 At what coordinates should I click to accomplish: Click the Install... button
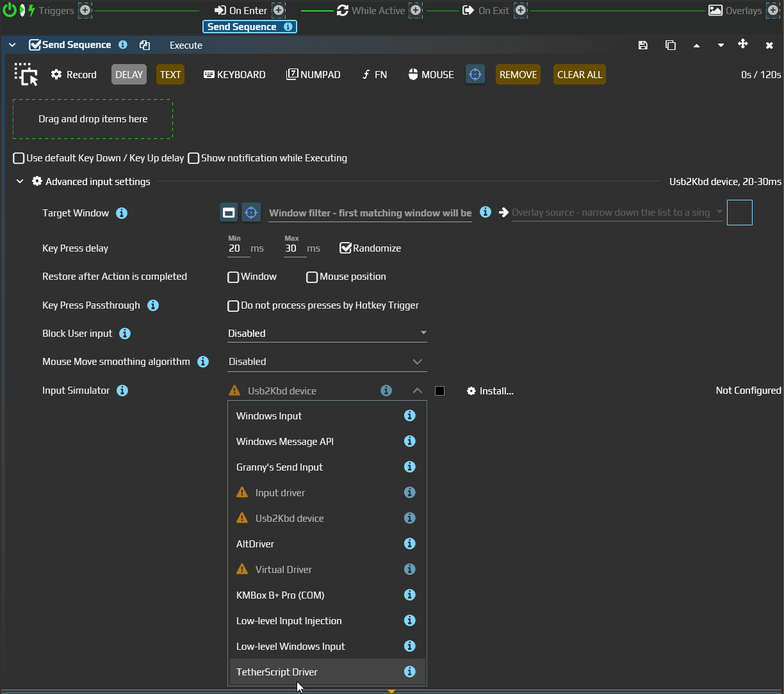click(491, 391)
